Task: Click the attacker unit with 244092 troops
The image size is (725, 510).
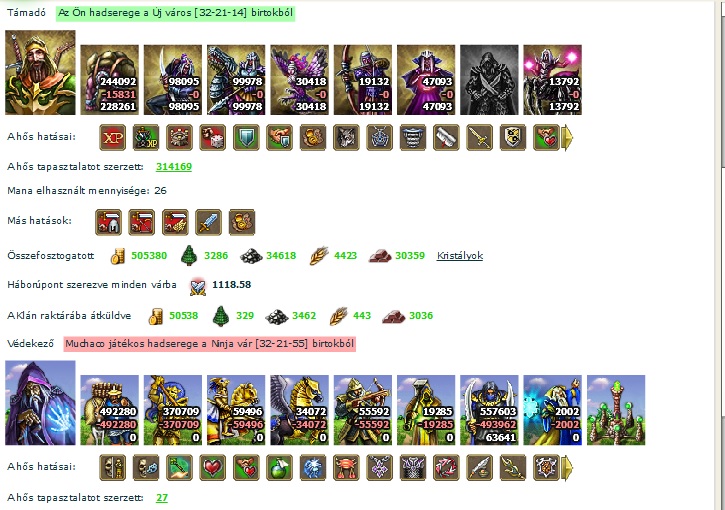Action: (110, 80)
